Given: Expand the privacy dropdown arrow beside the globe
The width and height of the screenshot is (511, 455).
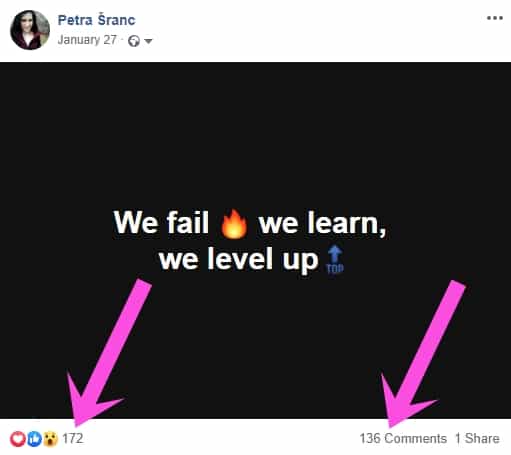Looking at the screenshot, I should (x=148, y=41).
